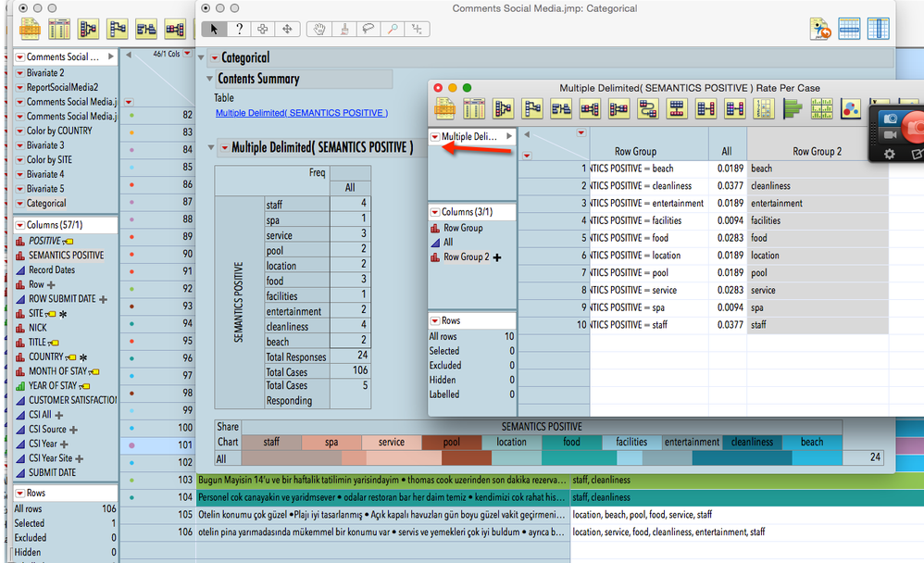Click staff frequency value 4 in table
Viewport: 924px width, 563px height.
[364, 204]
